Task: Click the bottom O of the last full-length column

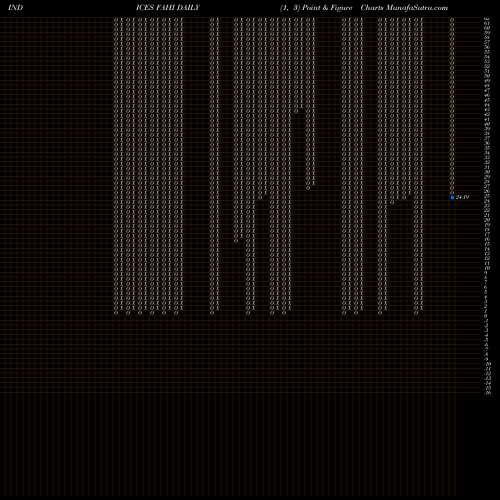Action: pos(416,313)
